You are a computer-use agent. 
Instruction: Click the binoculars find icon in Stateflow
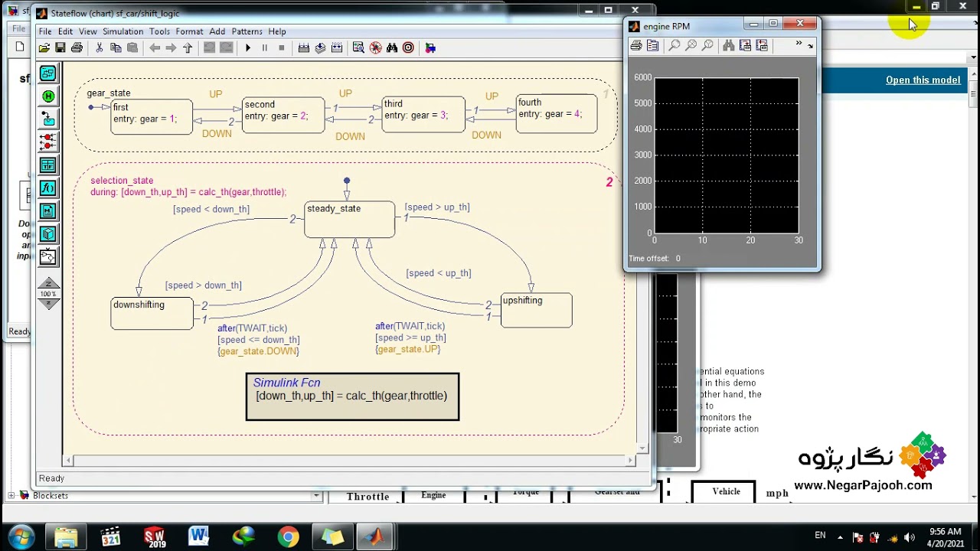[x=392, y=47]
